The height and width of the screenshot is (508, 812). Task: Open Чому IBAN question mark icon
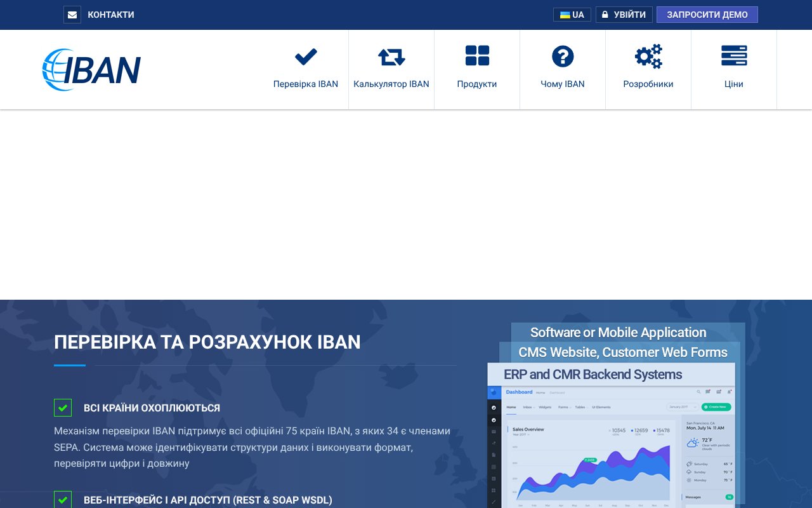tap(563, 56)
